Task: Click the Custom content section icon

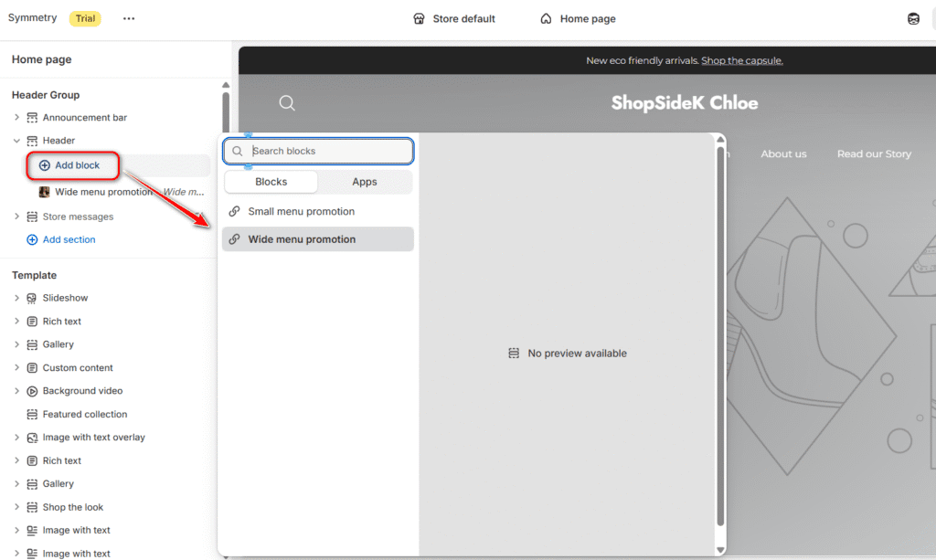Action: pyautogui.click(x=32, y=368)
